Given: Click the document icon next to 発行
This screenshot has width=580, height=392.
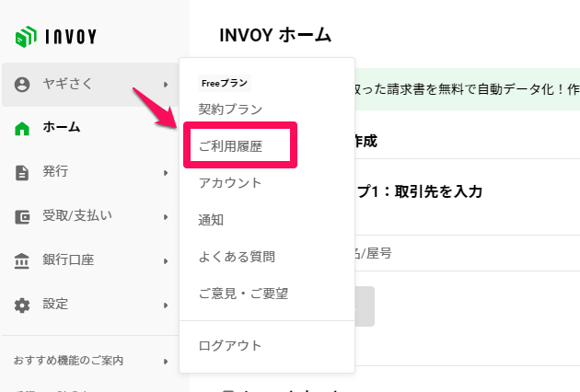Looking at the screenshot, I should coord(22,173).
